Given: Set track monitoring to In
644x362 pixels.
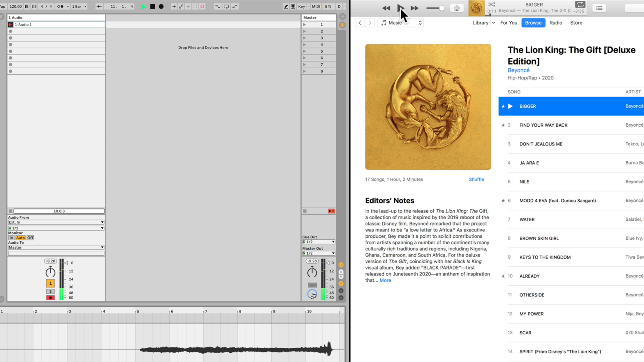Looking at the screenshot, I should pos(11,238).
